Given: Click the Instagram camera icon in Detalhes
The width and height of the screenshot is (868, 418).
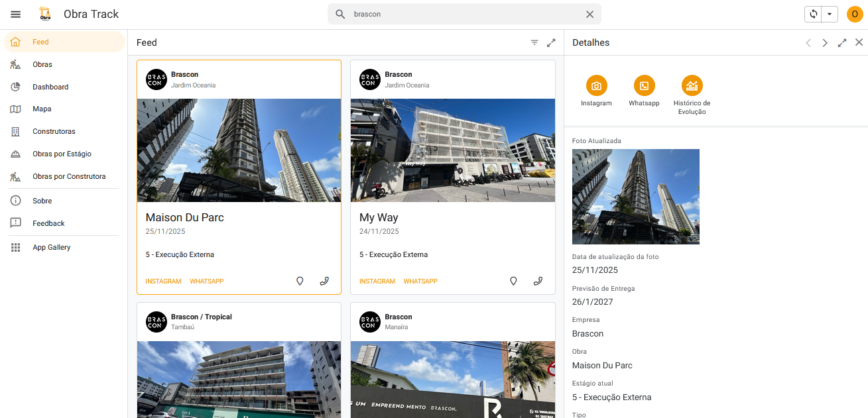Looking at the screenshot, I should pyautogui.click(x=596, y=85).
